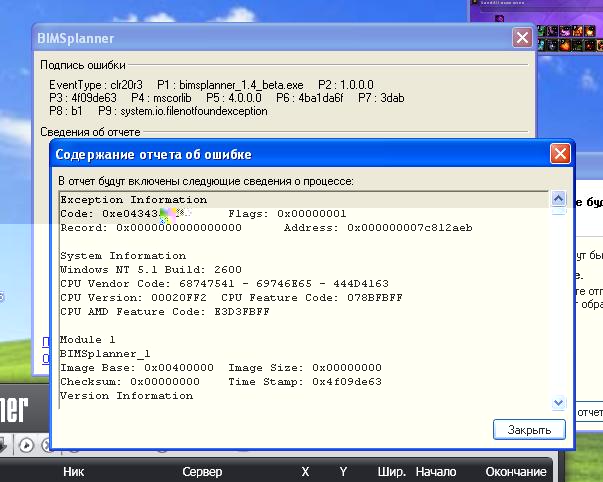Click the round play icon in bottom toolbar

click(28, 445)
